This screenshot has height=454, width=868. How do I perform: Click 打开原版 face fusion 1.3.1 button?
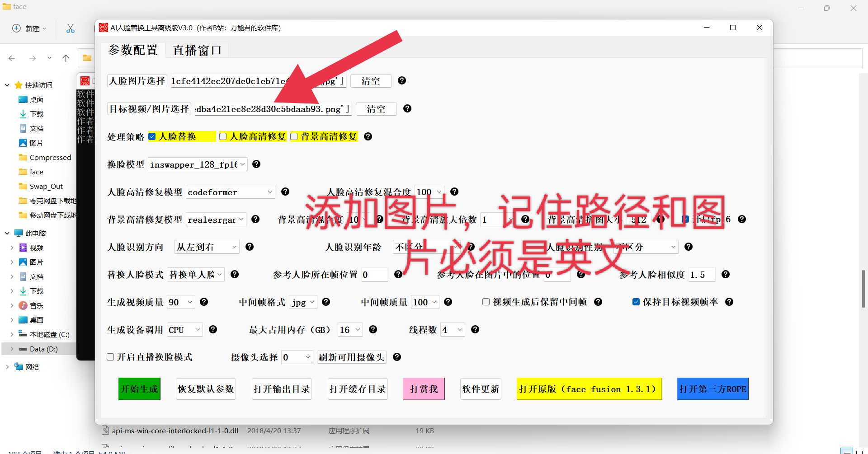pyautogui.click(x=590, y=389)
